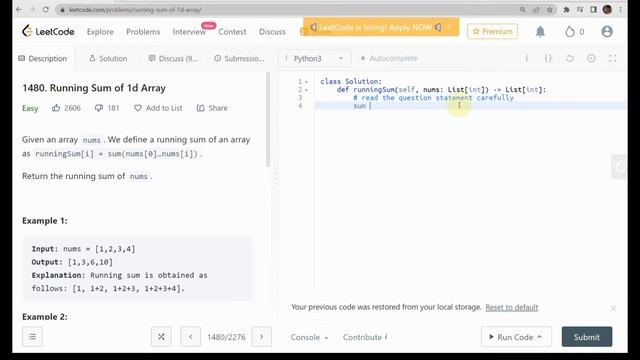Click the Premium button
The height and width of the screenshot is (360, 640).
tap(493, 31)
